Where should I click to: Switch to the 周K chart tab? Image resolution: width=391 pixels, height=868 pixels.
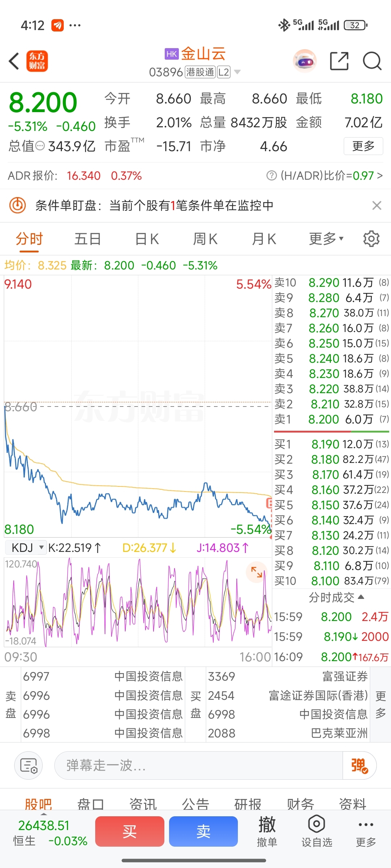pyautogui.click(x=205, y=239)
